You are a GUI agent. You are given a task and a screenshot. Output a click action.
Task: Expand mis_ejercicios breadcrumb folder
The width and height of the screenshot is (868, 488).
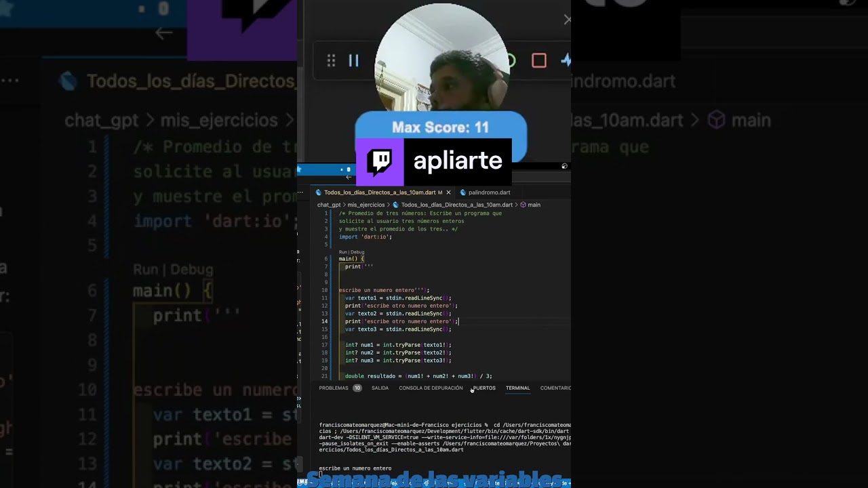[366, 205]
